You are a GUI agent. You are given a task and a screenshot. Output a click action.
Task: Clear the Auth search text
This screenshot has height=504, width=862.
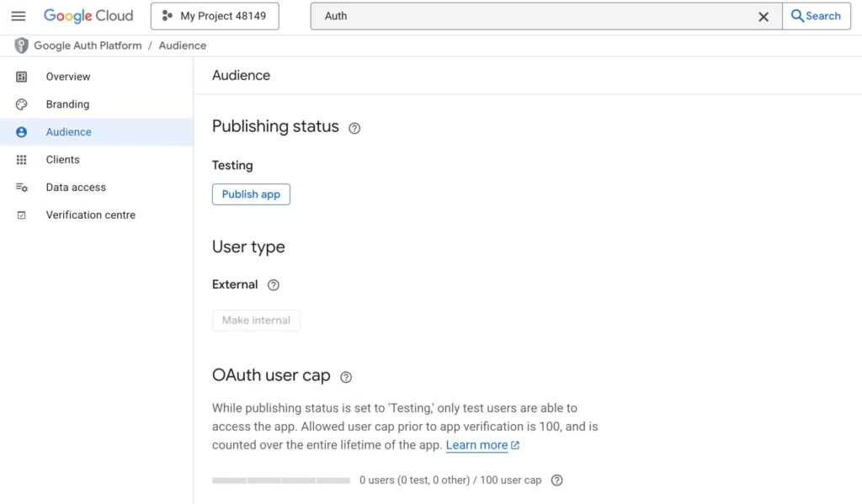point(764,17)
